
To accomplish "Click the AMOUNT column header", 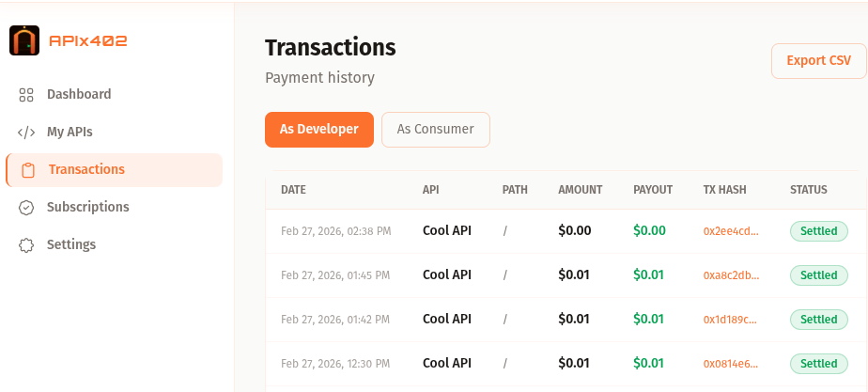I will 580,190.
